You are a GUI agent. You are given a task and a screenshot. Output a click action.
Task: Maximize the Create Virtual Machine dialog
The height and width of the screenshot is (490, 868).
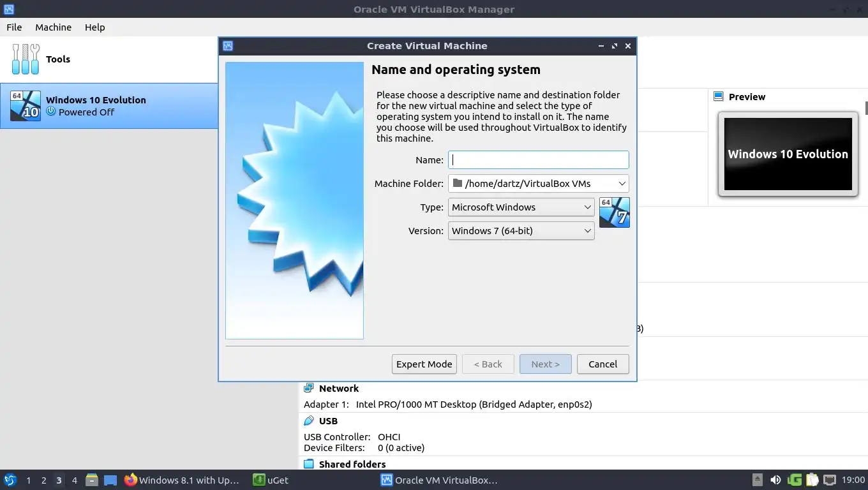[615, 46]
